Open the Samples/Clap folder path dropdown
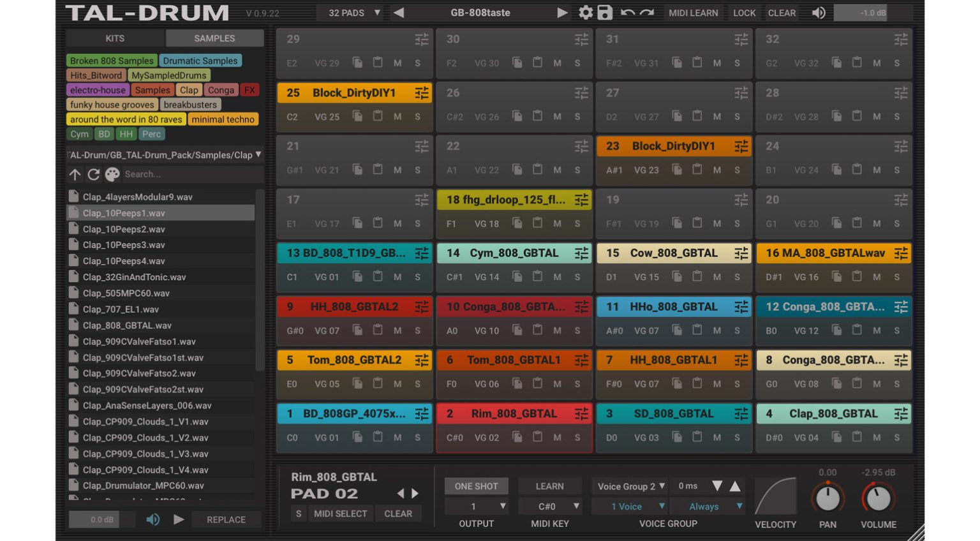 coord(163,154)
